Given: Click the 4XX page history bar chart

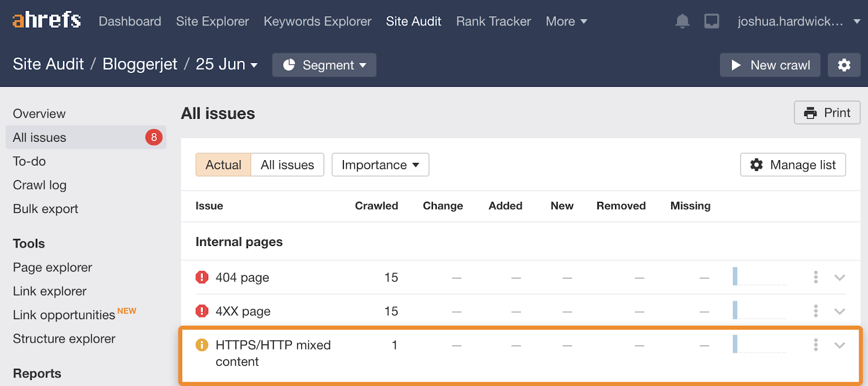Looking at the screenshot, I should 759,310.
